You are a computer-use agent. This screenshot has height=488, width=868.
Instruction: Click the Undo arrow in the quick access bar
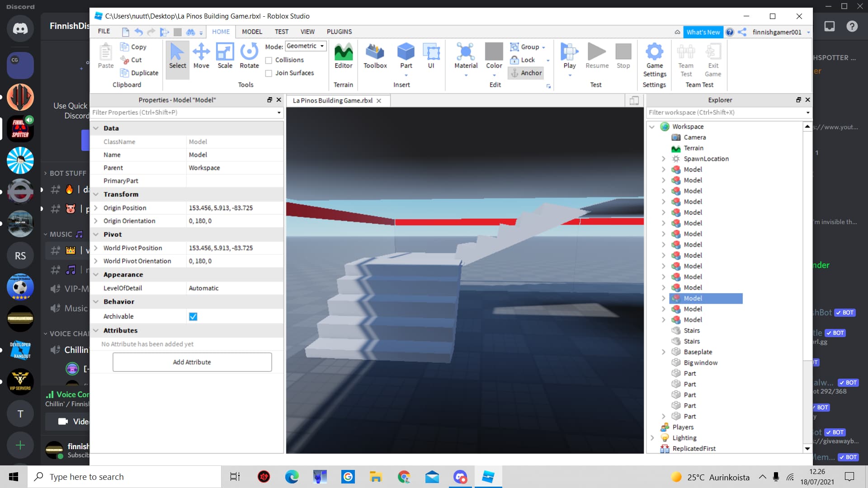[138, 32]
